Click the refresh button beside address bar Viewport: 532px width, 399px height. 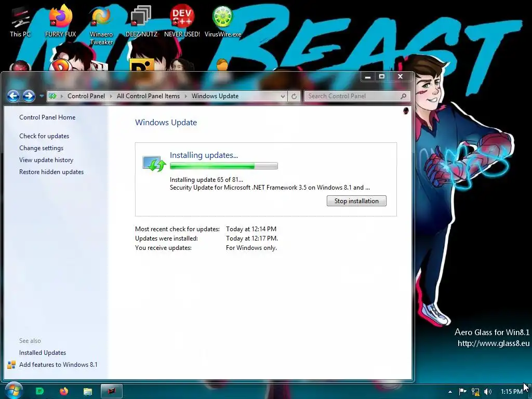[x=294, y=96]
